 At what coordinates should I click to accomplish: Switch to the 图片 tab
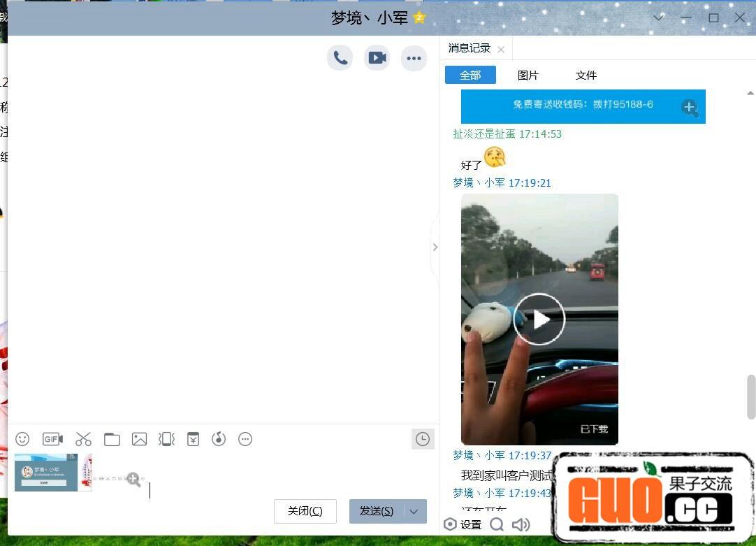pos(528,75)
